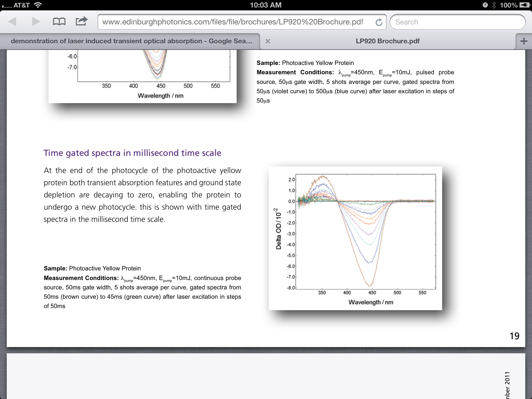Focus the Search field

coord(457,22)
